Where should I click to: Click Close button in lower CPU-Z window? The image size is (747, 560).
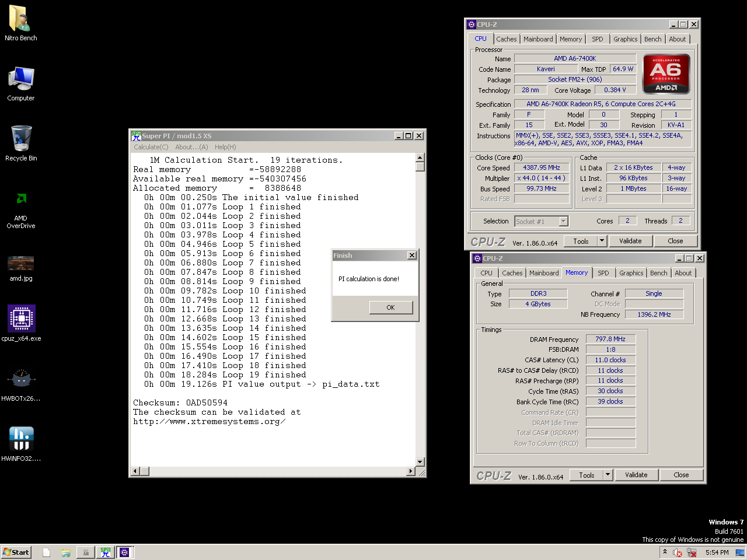681,475
